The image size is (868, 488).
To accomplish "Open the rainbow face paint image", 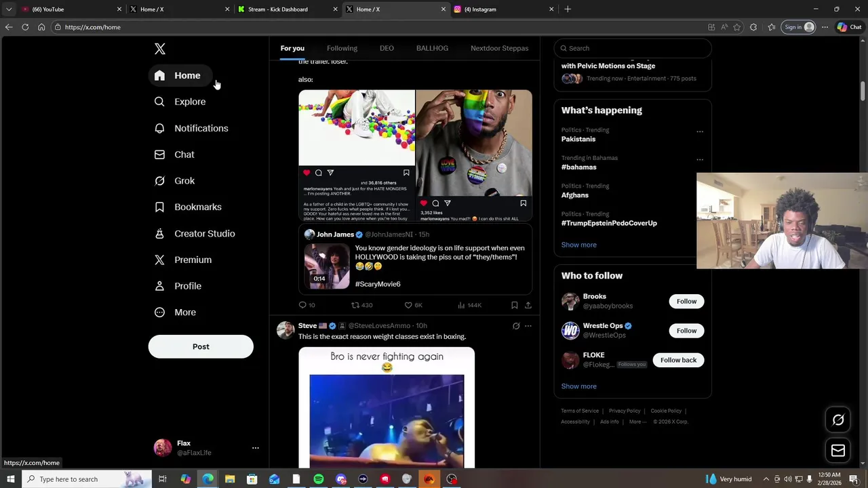I will coord(474,143).
